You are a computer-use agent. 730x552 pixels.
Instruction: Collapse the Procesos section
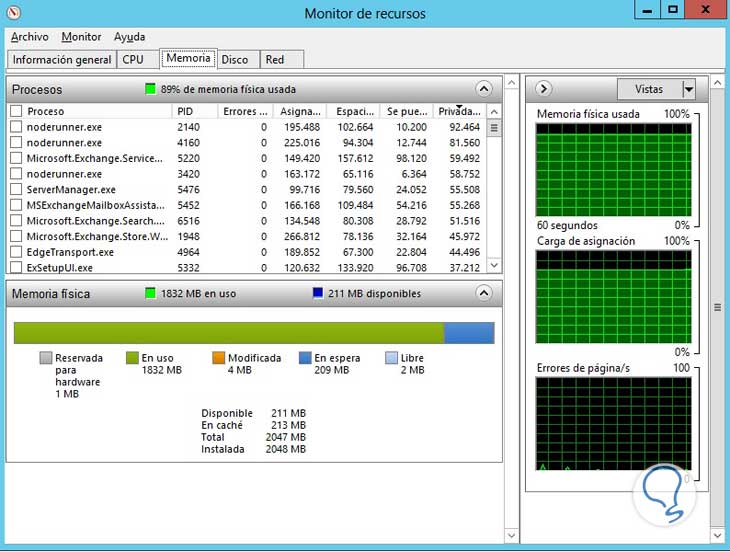click(x=484, y=89)
